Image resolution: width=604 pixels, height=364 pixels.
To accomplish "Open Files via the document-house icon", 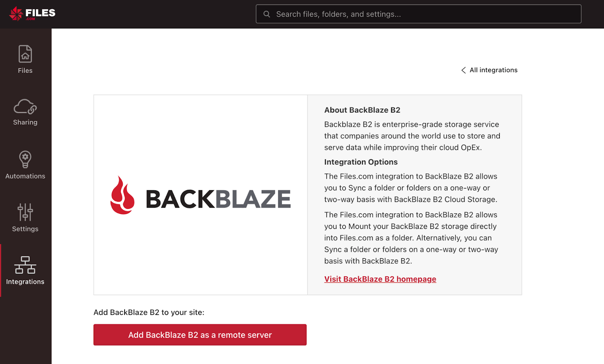I will (x=25, y=54).
